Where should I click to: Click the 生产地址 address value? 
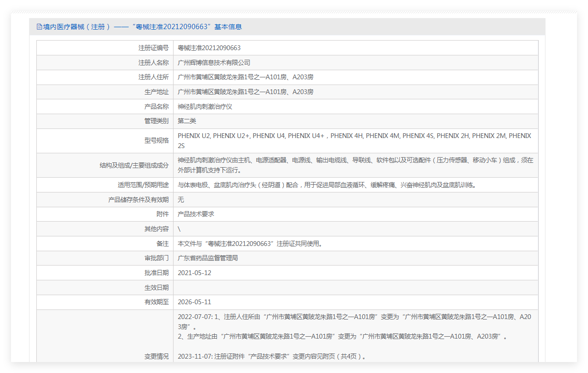click(x=245, y=92)
